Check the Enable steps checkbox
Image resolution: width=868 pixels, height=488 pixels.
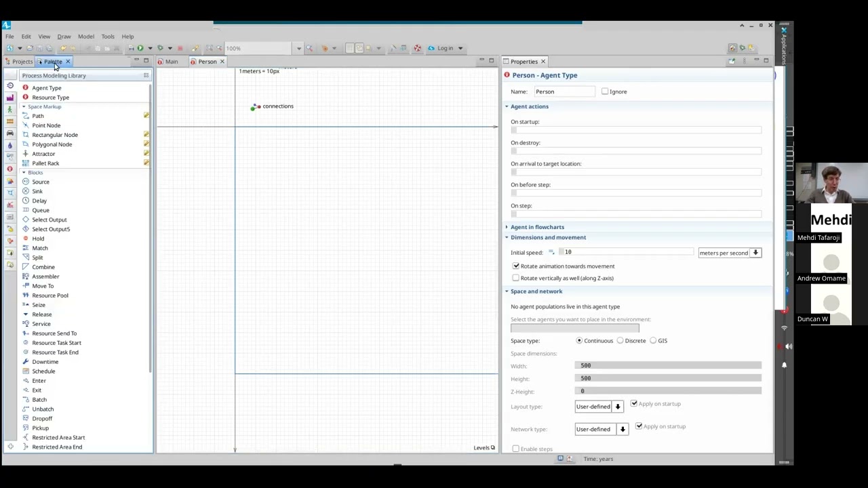(516, 449)
